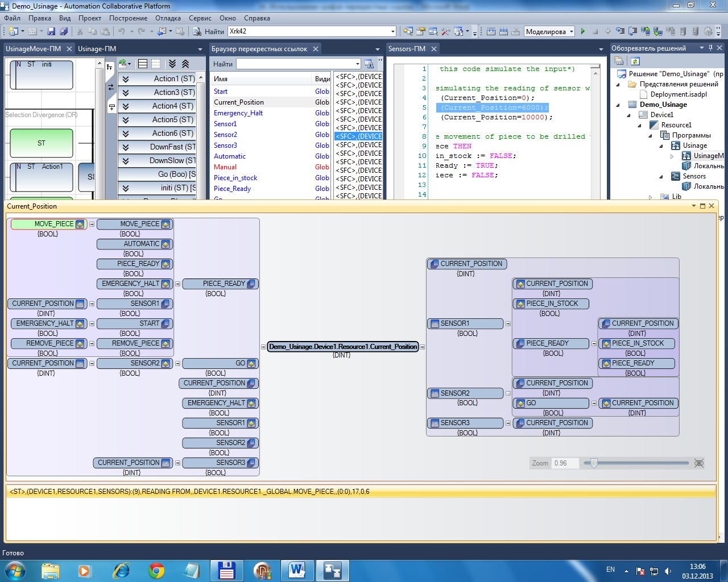Open the Файл menu
Image resolution: width=728 pixels, height=582 pixels.
click(x=12, y=18)
